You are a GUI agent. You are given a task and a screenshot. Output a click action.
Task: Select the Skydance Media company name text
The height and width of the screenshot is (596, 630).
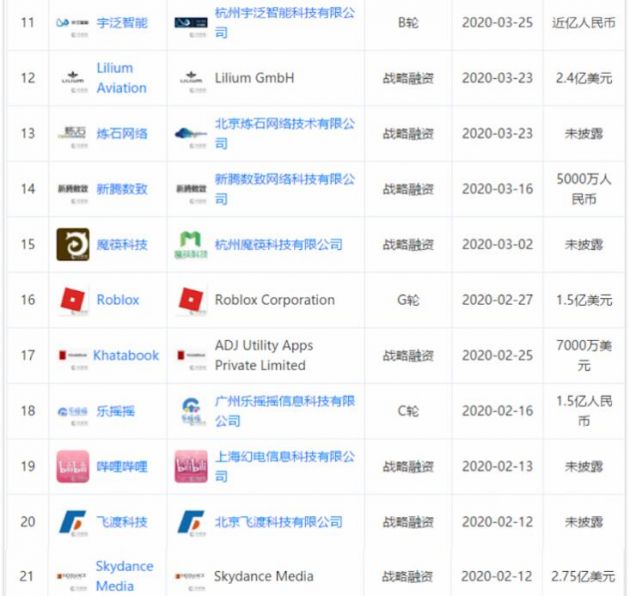pyautogui.click(x=264, y=576)
